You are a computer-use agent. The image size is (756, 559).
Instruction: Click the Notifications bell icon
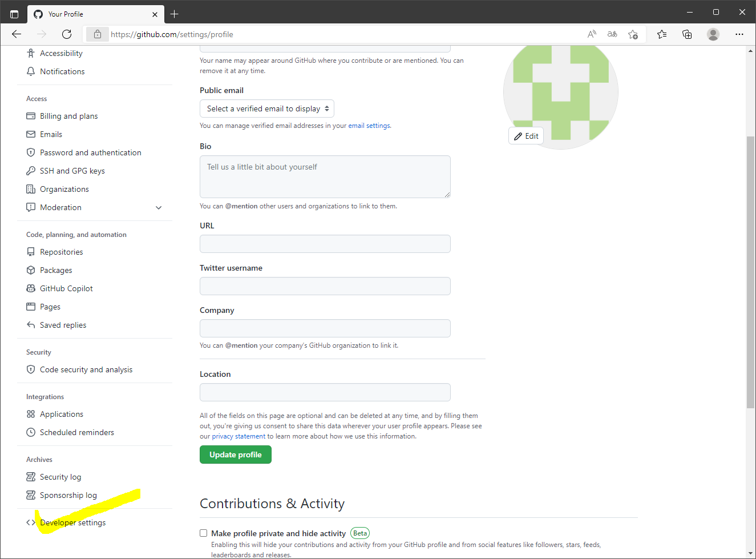pyautogui.click(x=31, y=71)
